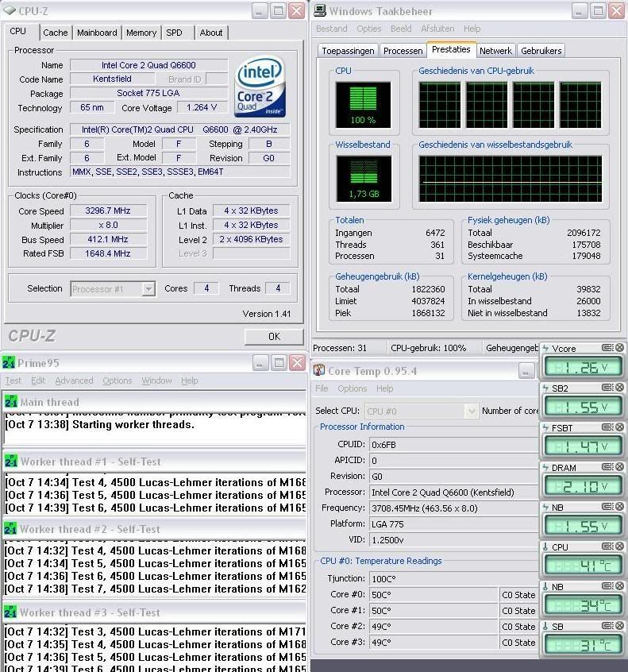Click the dock icon on the SB2 widget
628x672 pixels.
coord(607,388)
